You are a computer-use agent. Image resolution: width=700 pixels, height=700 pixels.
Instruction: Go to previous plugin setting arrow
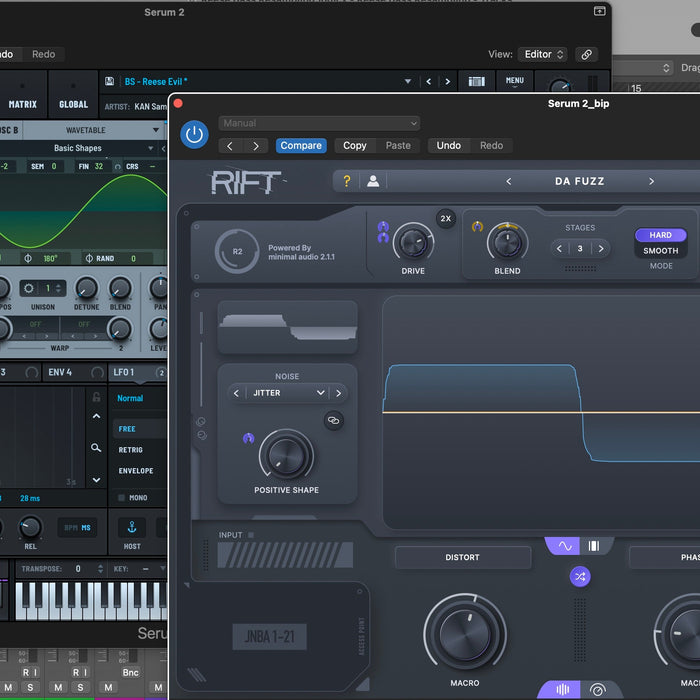tap(230, 146)
